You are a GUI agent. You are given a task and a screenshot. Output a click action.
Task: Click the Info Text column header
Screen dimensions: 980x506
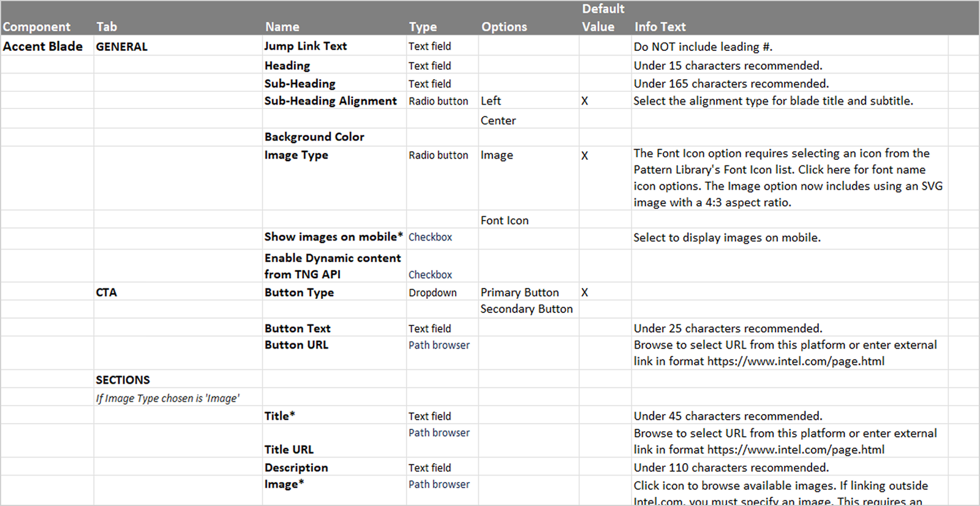pos(660,27)
